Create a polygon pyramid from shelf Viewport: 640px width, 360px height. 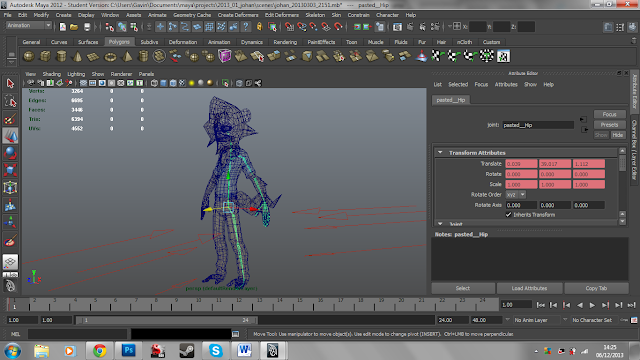click(127, 56)
